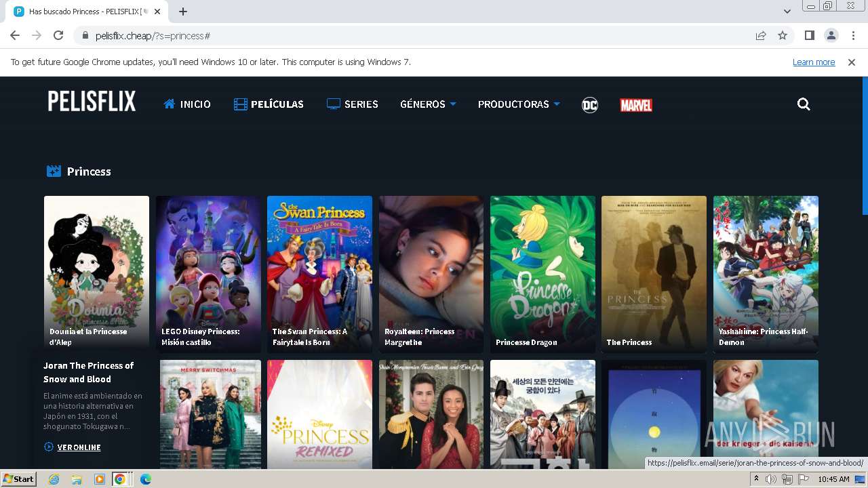The image size is (868, 488).
Task: Open the Disney Princess Remixed poster
Action: point(319,414)
